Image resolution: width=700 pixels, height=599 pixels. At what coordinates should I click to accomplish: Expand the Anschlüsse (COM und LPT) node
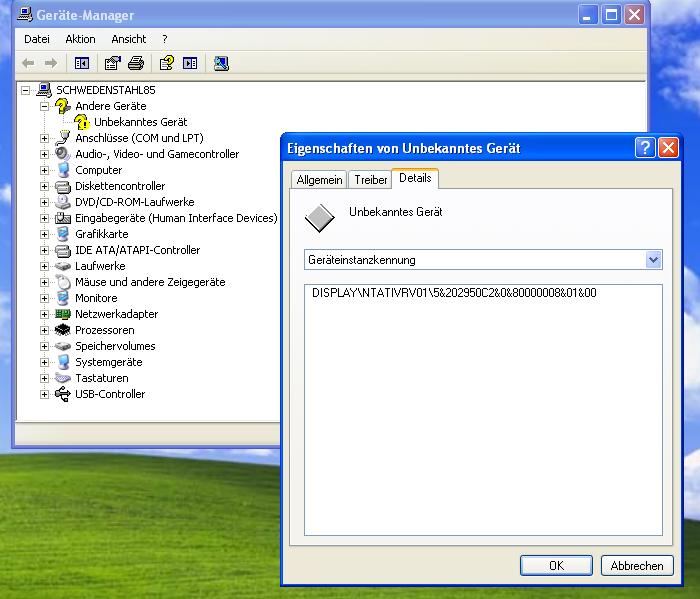pyautogui.click(x=44, y=138)
